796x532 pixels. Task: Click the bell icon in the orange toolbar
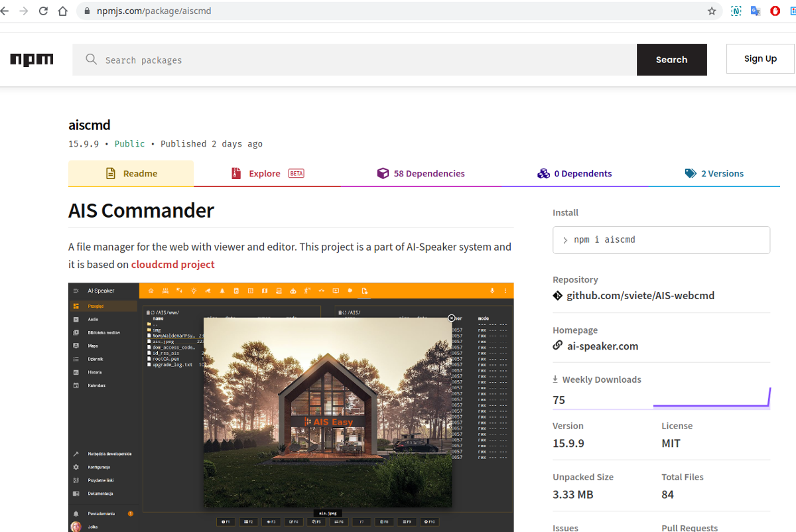(222, 291)
